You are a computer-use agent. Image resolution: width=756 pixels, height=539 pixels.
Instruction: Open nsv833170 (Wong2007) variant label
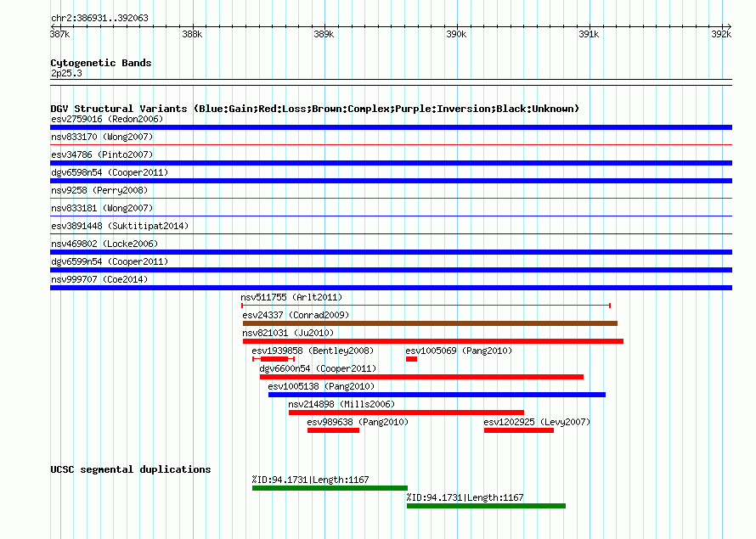[x=102, y=137]
